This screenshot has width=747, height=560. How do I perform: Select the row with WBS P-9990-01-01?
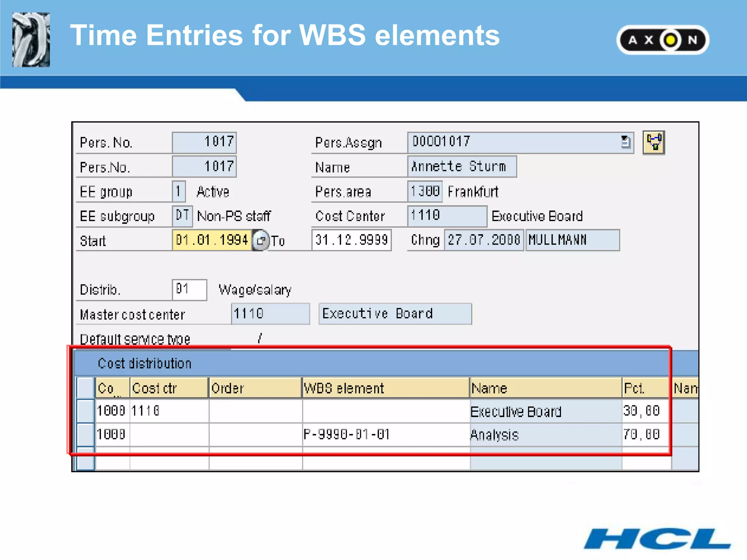point(86,435)
